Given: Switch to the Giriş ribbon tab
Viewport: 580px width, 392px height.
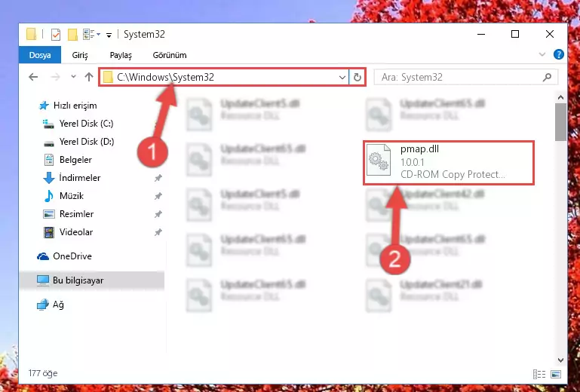Looking at the screenshot, I should point(80,55).
